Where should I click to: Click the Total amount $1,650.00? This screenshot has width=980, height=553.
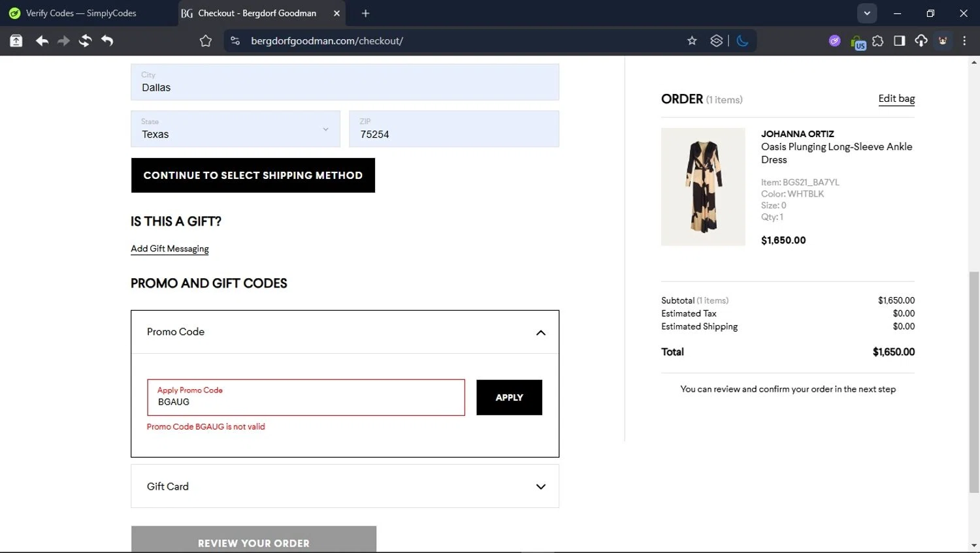pos(893,352)
